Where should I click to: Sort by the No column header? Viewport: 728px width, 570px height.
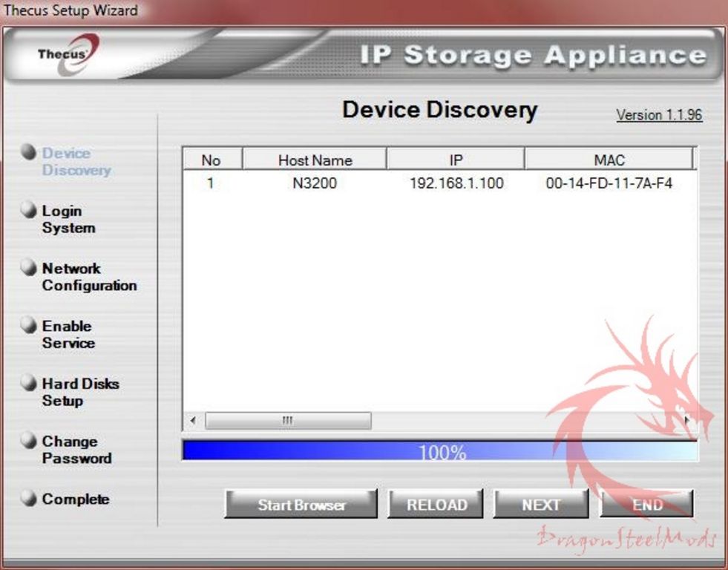click(212, 160)
